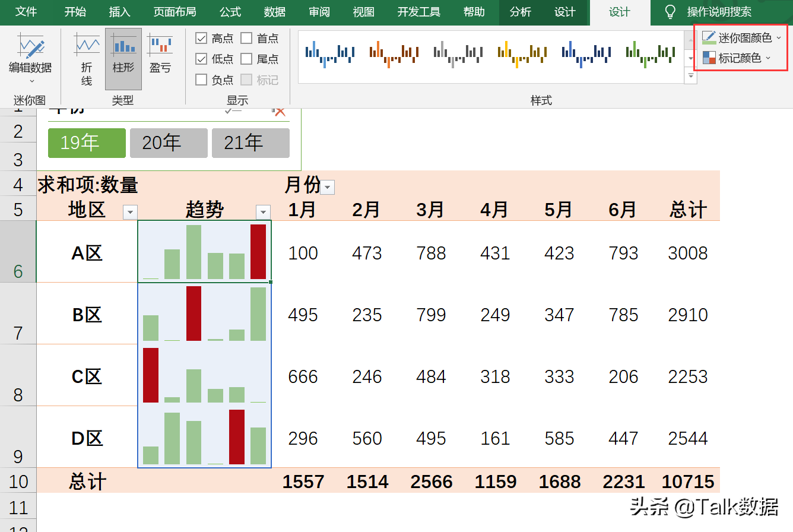
Task: Open 迷你图颜色 sparkline color menu
Action: [x=742, y=38]
